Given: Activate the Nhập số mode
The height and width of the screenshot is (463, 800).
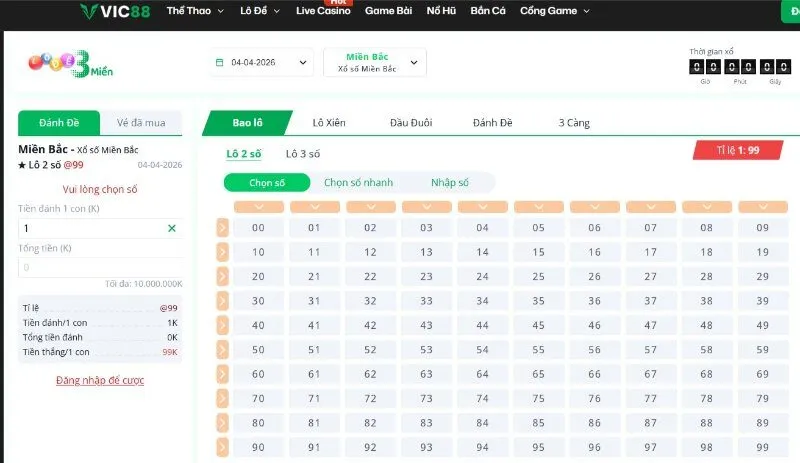Looking at the screenshot, I should [449, 183].
